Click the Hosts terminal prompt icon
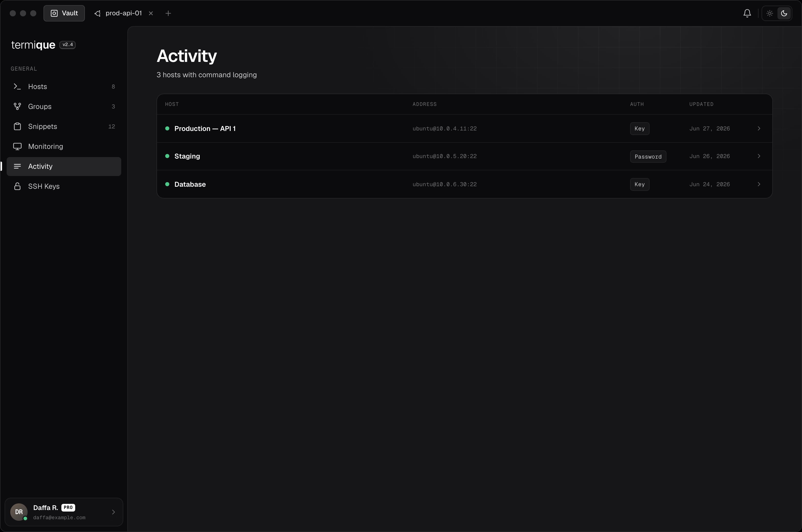The image size is (802, 532). tap(17, 86)
